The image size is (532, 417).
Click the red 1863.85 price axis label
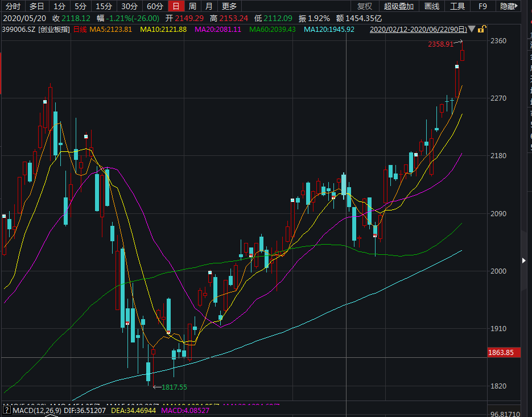(x=501, y=353)
